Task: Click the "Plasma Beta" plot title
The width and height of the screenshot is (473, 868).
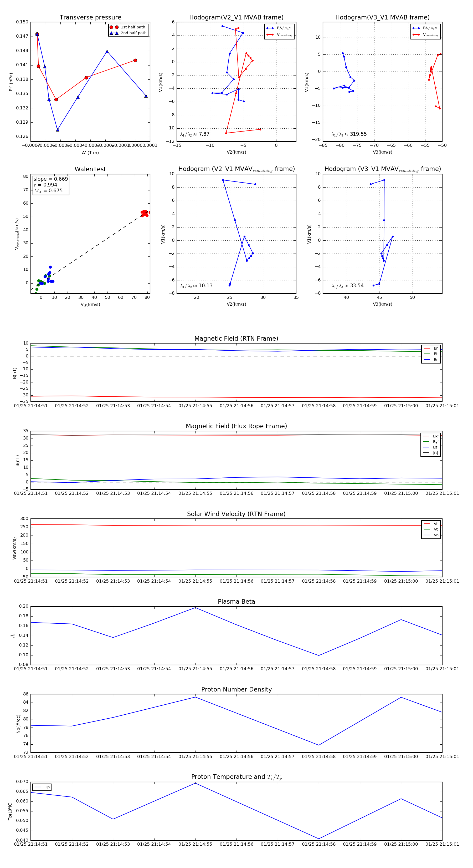Action: (x=236, y=602)
